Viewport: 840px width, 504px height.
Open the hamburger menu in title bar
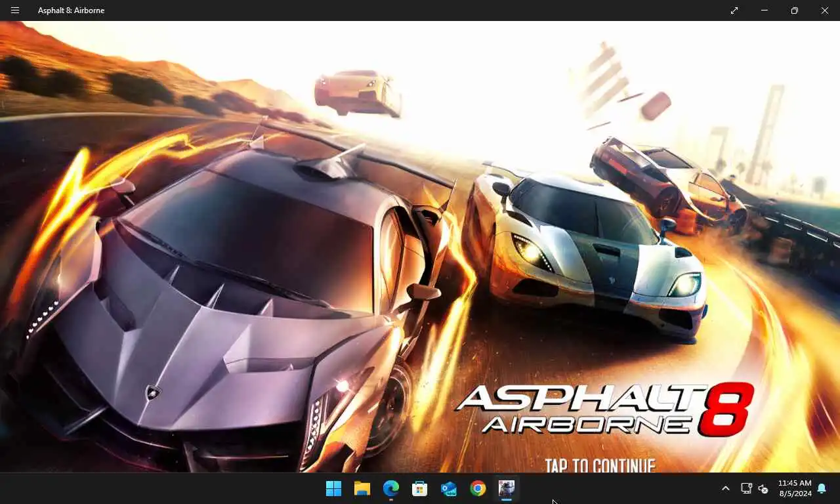[15, 10]
